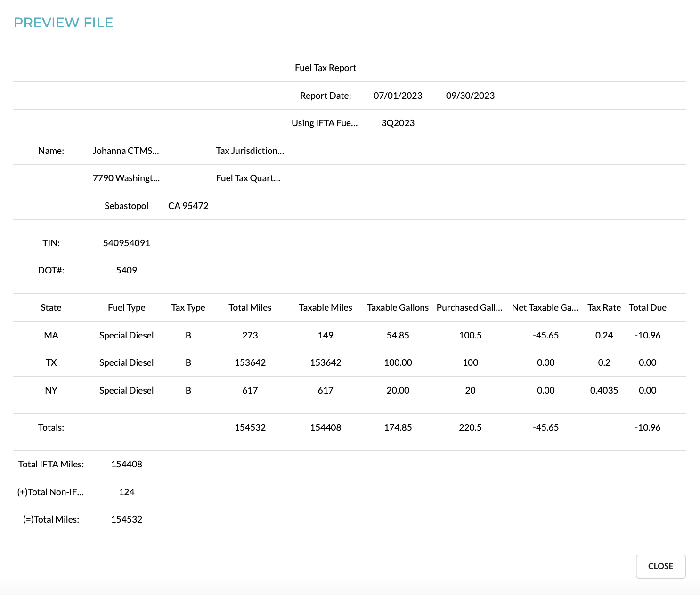The width and height of the screenshot is (700, 595).
Task: Click the 'Using IFTA Fue...' label
Action: pyautogui.click(x=325, y=123)
